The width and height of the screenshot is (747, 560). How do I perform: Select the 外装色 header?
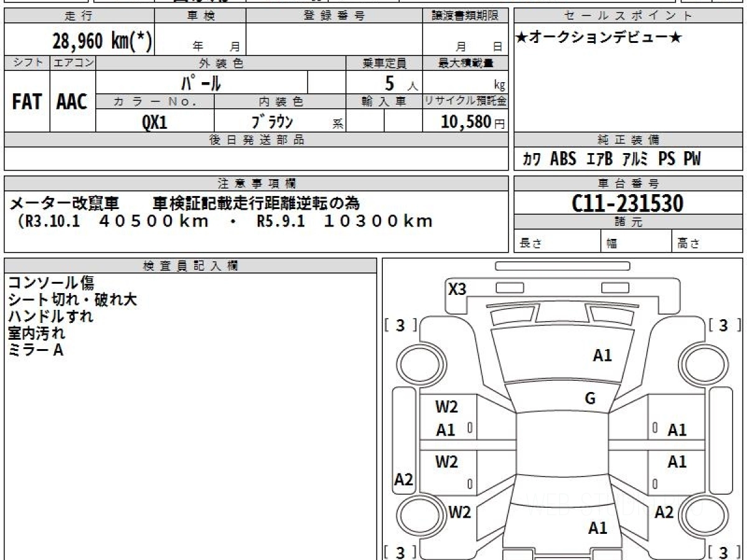[221, 63]
